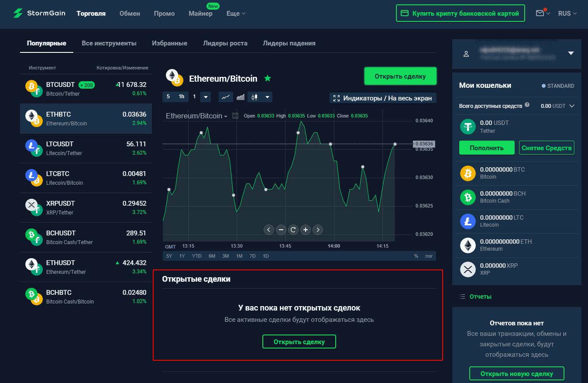Expand the Еще menu in top navigation
588x383 pixels.
pyautogui.click(x=236, y=14)
